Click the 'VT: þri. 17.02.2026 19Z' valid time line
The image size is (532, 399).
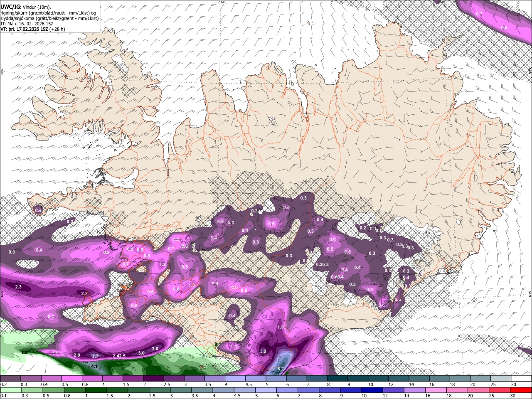(x=24, y=29)
